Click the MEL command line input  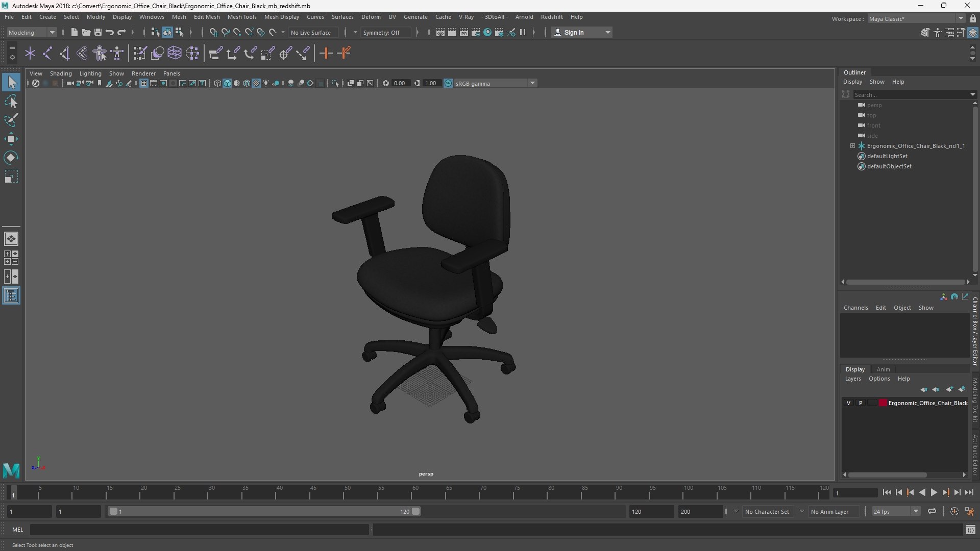tap(199, 530)
